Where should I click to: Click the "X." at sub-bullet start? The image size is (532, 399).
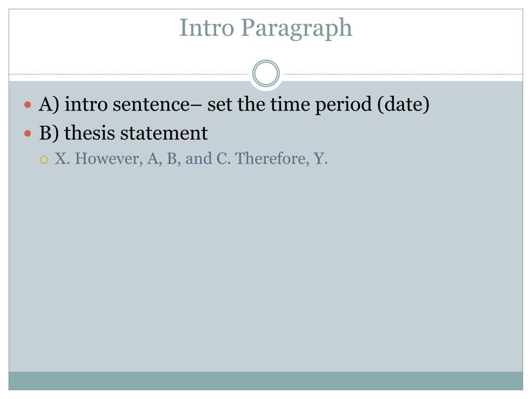point(62,159)
